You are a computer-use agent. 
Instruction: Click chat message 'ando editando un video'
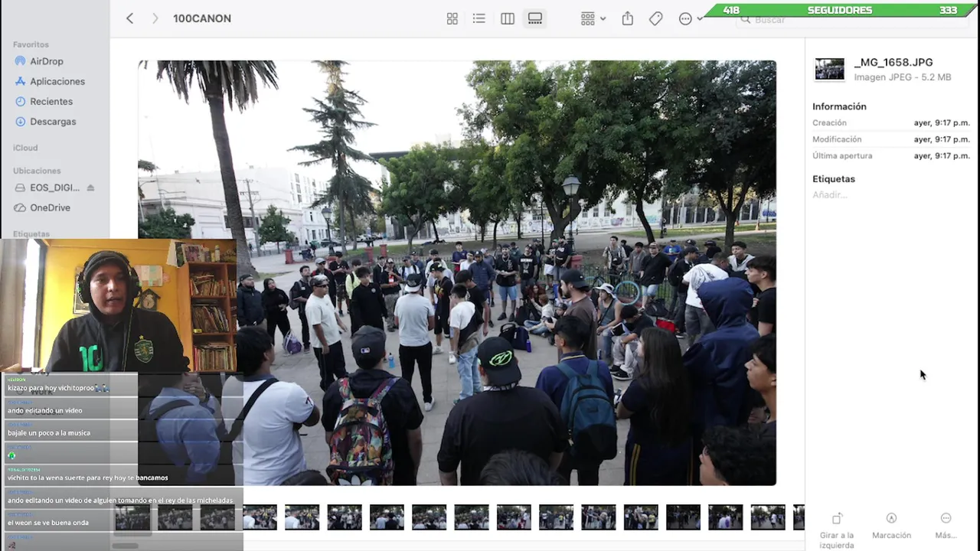44,410
